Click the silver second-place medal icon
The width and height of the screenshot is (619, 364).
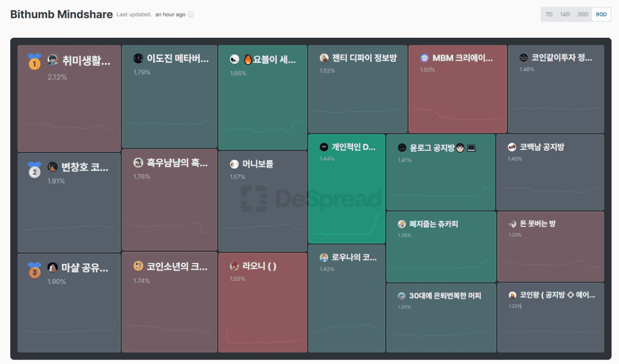34,169
